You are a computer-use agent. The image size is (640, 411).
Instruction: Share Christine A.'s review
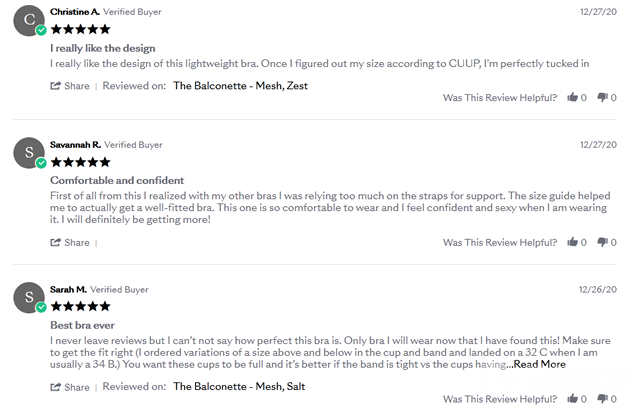(x=70, y=86)
